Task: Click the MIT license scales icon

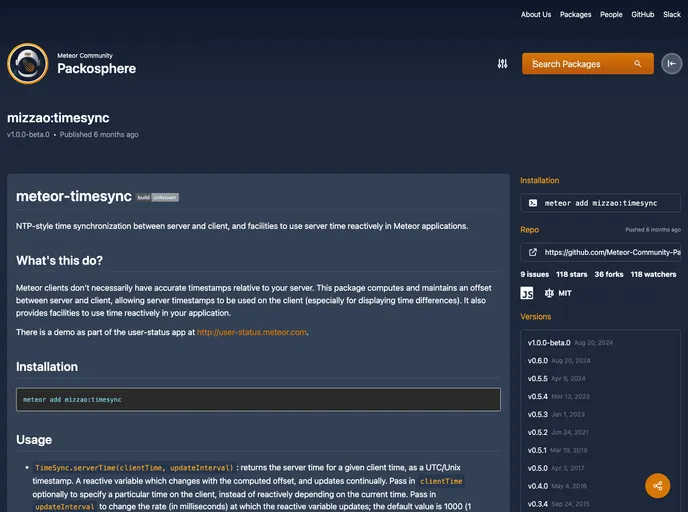Action: pyautogui.click(x=549, y=293)
